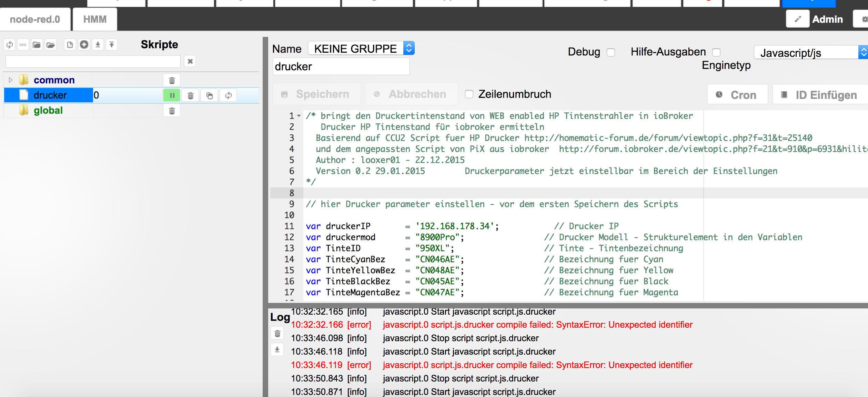Click the Abbrechen button
The height and width of the screenshot is (397, 868).
pos(412,94)
